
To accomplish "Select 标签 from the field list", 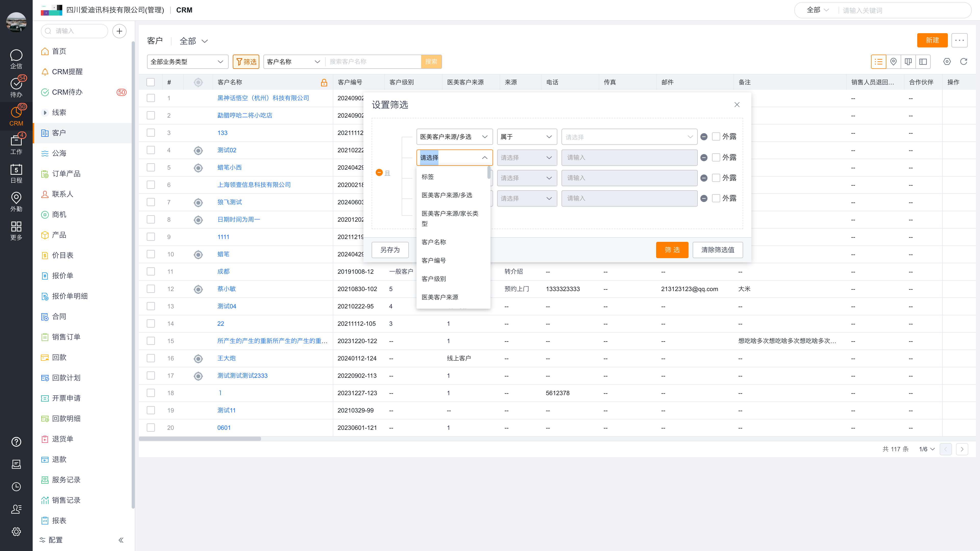I will [453, 177].
